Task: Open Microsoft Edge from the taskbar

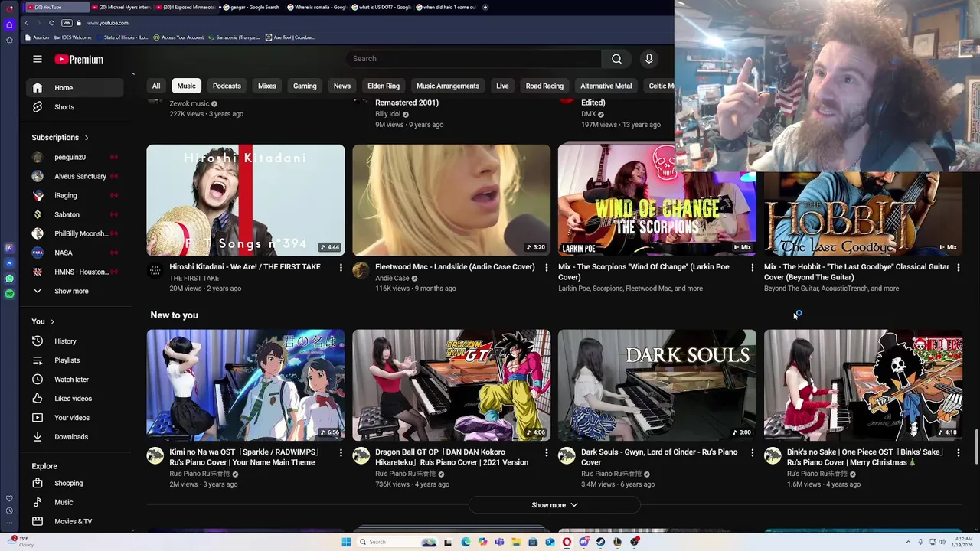Action: pyautogui.click(x=465, y=542)
